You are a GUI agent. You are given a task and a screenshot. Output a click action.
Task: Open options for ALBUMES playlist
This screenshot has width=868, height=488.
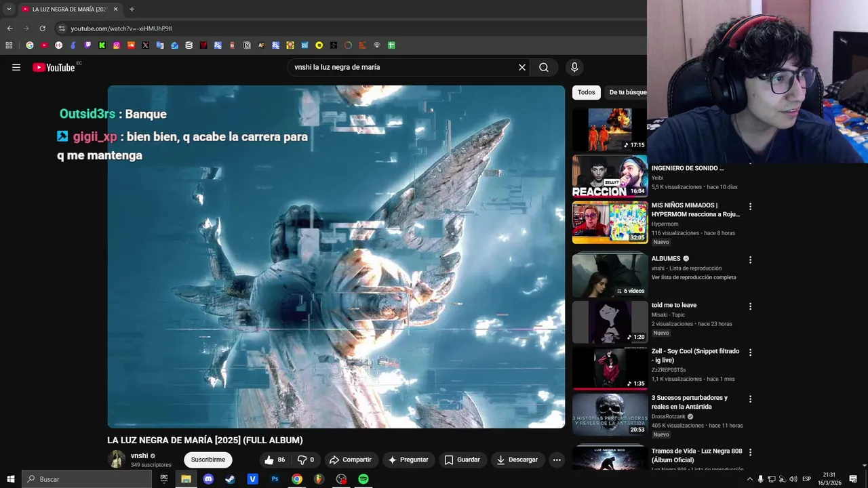pos(750,260)
